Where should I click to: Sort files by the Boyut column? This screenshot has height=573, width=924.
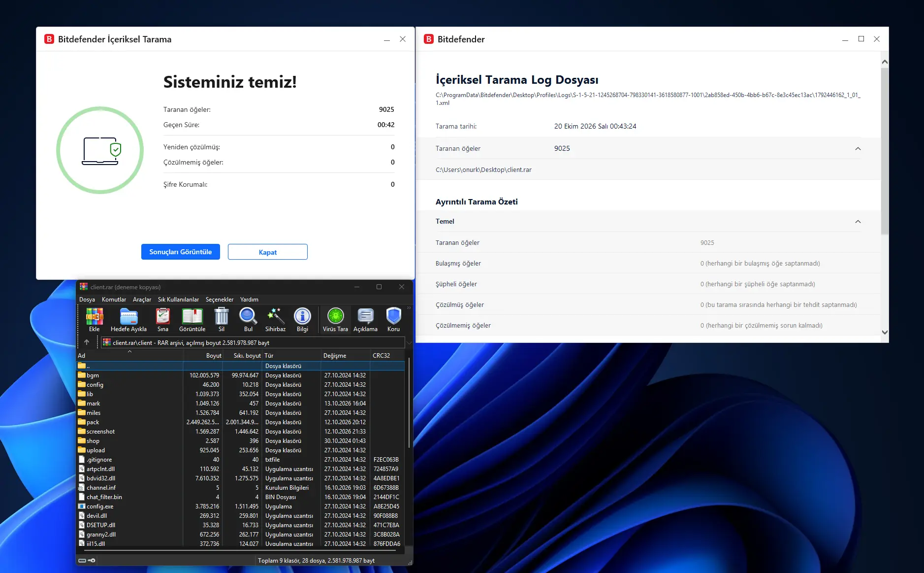203,356
